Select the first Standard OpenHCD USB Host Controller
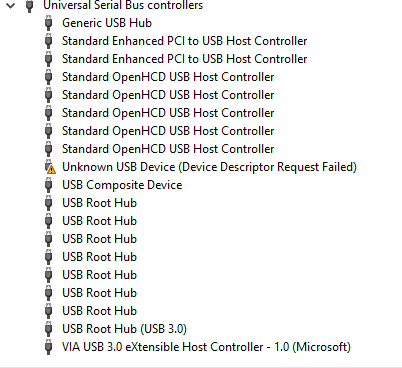Screen dimensions: 402x368 (168, 77)
